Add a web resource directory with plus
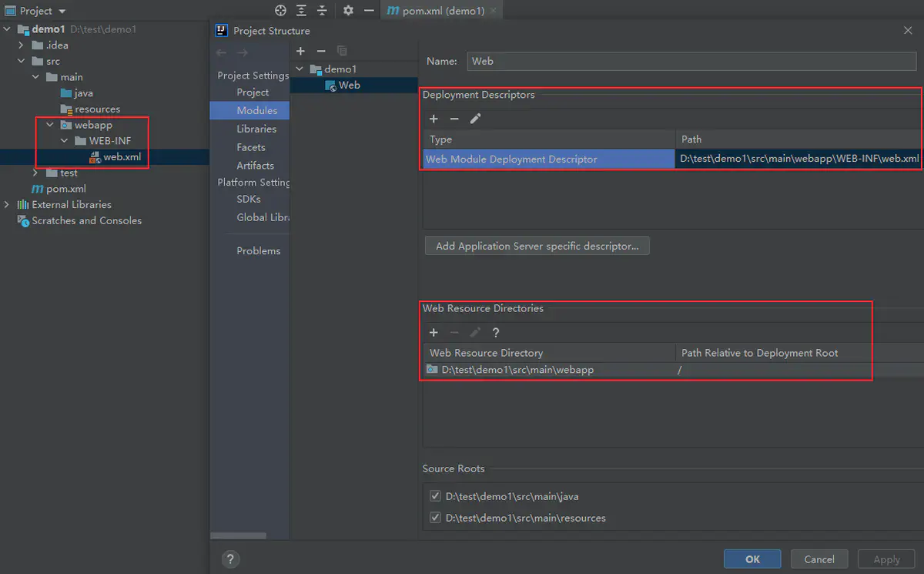The image size is (924, 574). (434, 333)
